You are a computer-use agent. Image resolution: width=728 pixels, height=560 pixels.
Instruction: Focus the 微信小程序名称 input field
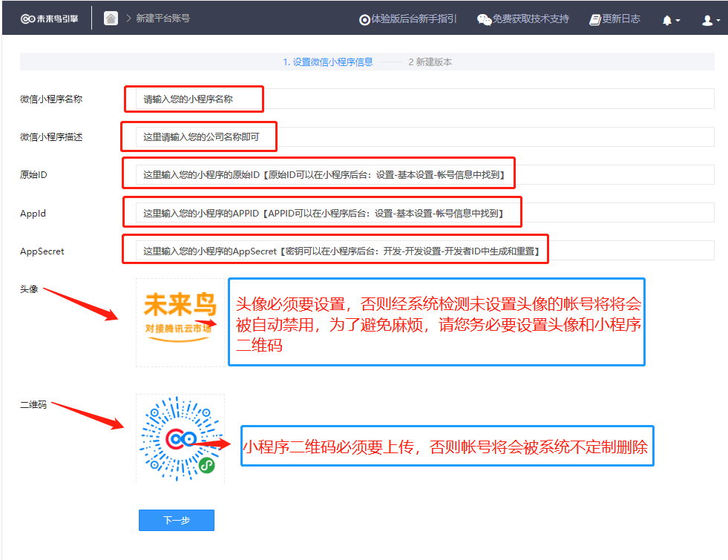[424, 99]
